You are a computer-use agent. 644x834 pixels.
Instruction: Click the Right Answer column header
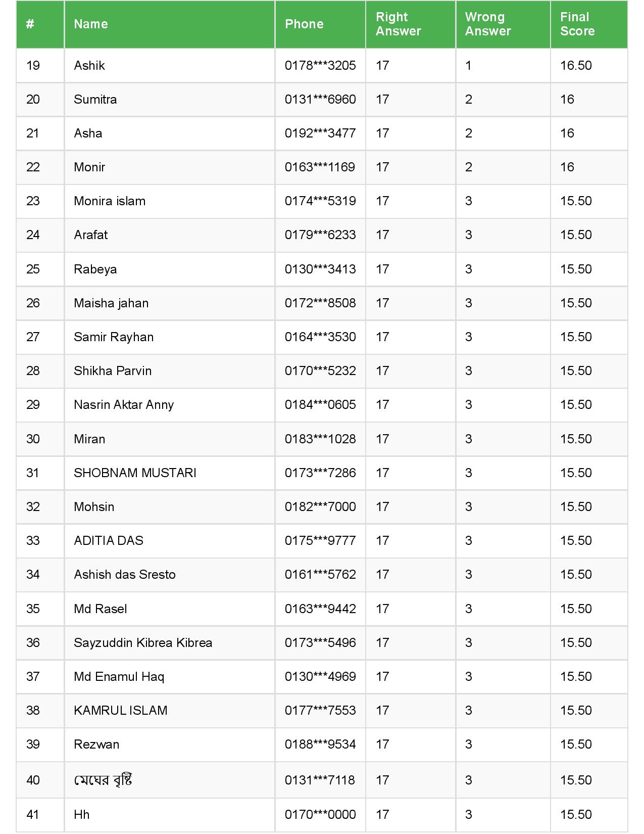(x=398, y=24)
